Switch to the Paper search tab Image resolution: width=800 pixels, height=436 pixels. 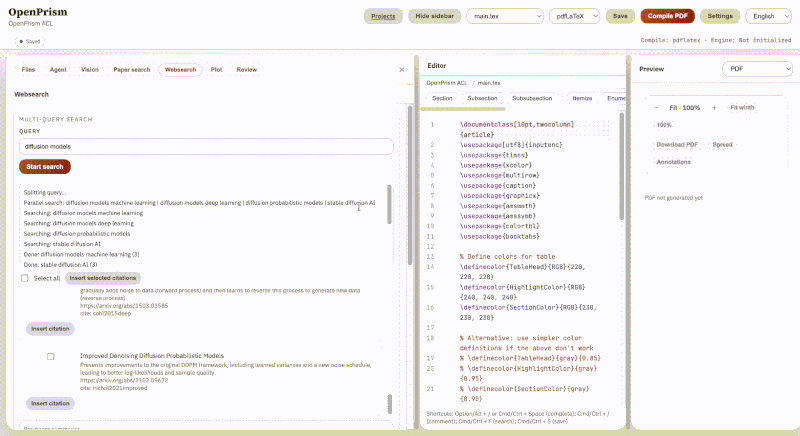pyautogui.click(x=132, y=69)
